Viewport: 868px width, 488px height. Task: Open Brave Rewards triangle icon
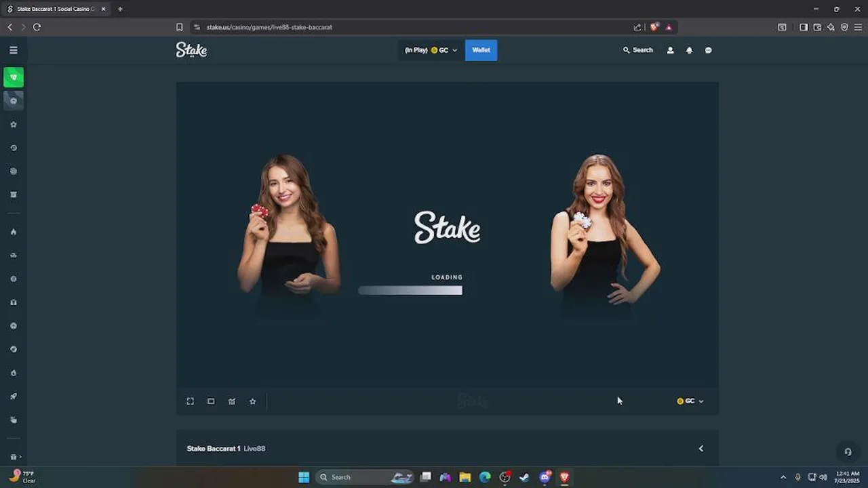tap(669, 27)
